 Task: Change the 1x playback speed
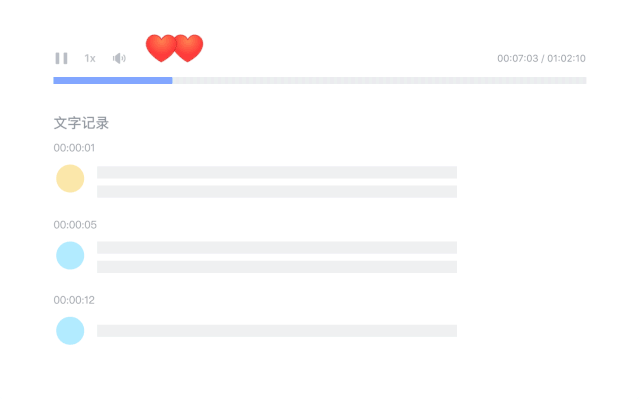pos(90,58)
